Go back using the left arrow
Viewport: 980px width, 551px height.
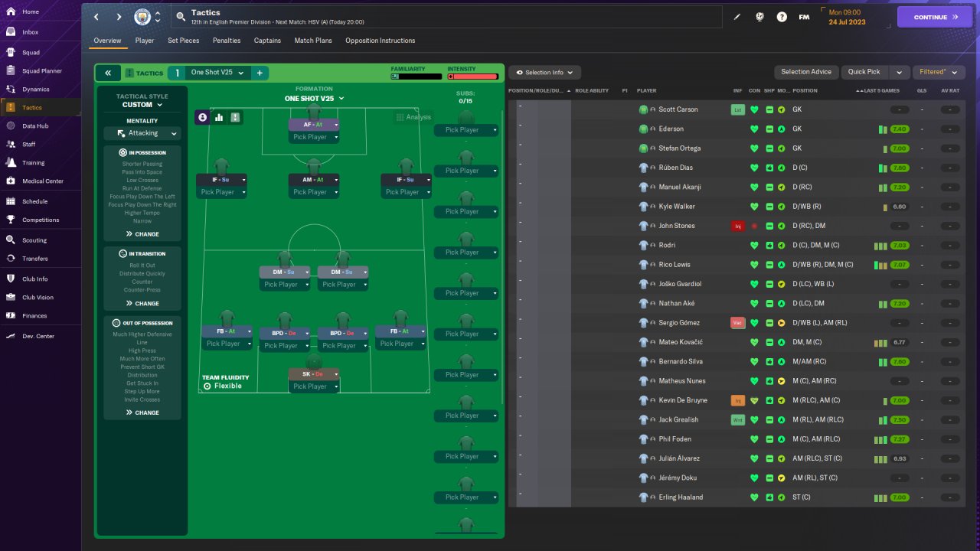coord(96,17)
